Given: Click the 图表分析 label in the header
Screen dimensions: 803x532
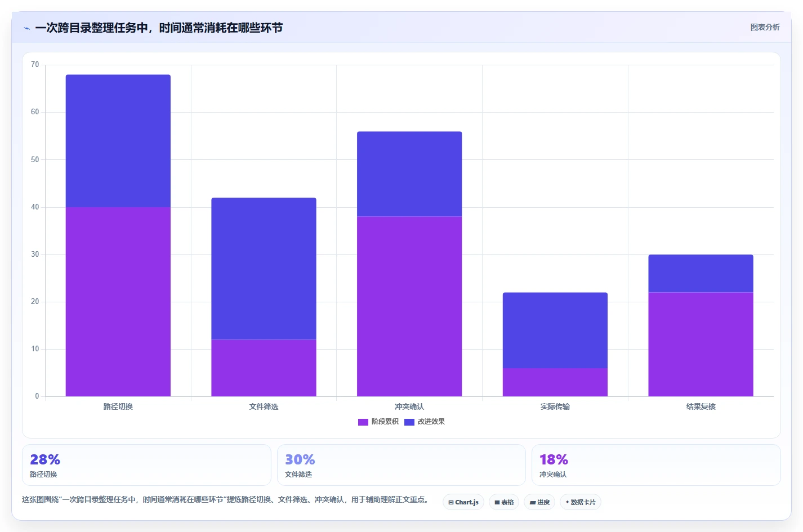Looking at the screenshot, I should [765, 28].
